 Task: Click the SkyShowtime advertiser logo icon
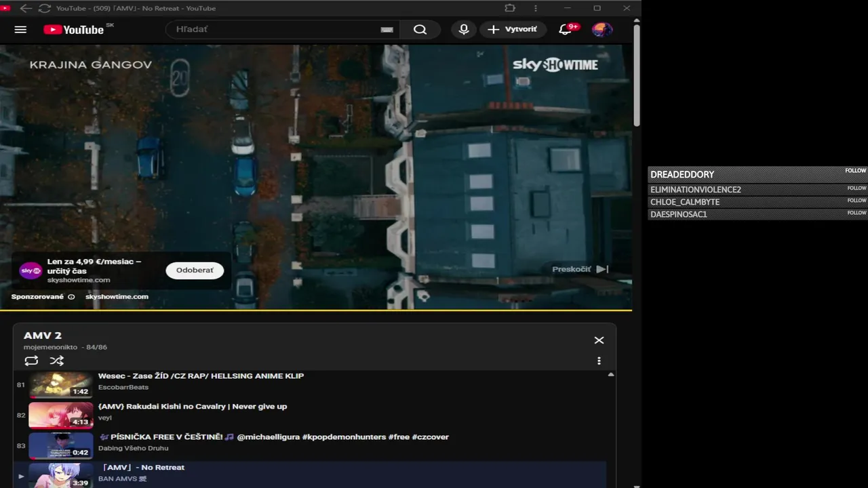pos(31,271)
